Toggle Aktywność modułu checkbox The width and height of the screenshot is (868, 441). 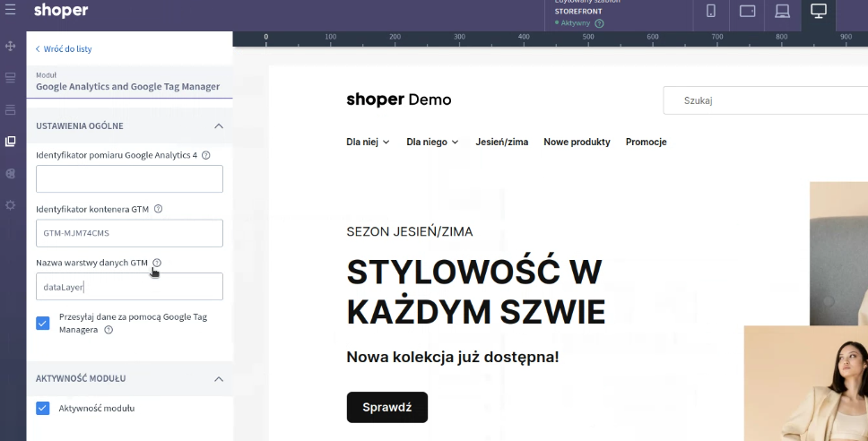coord(43,409)
